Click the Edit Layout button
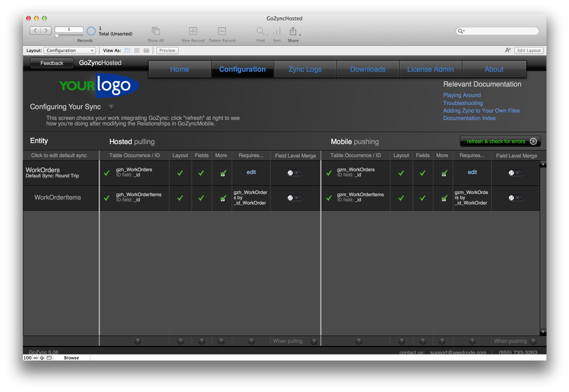 529,50
